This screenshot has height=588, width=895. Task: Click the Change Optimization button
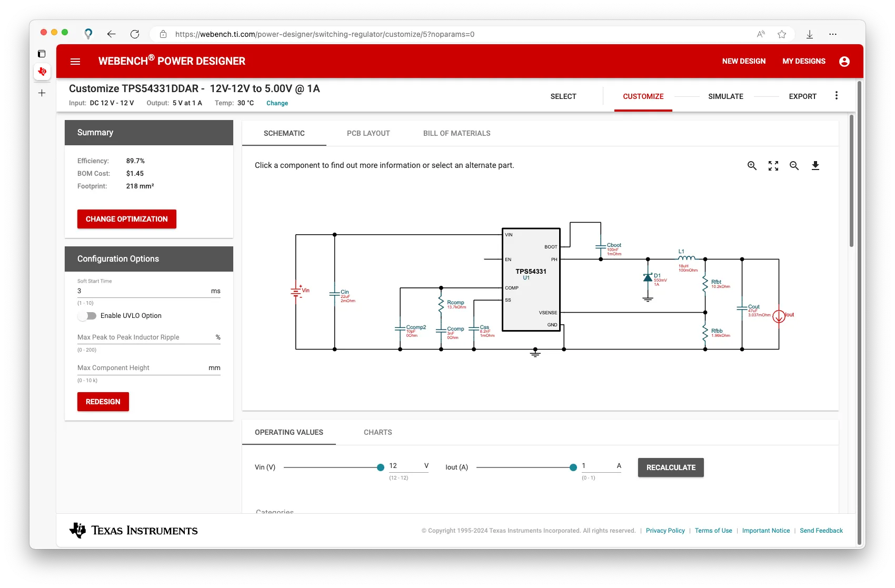(x=127, y=219)
